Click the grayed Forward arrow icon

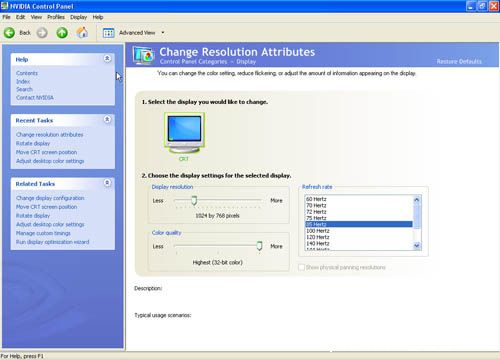click(x=42, y=33)
